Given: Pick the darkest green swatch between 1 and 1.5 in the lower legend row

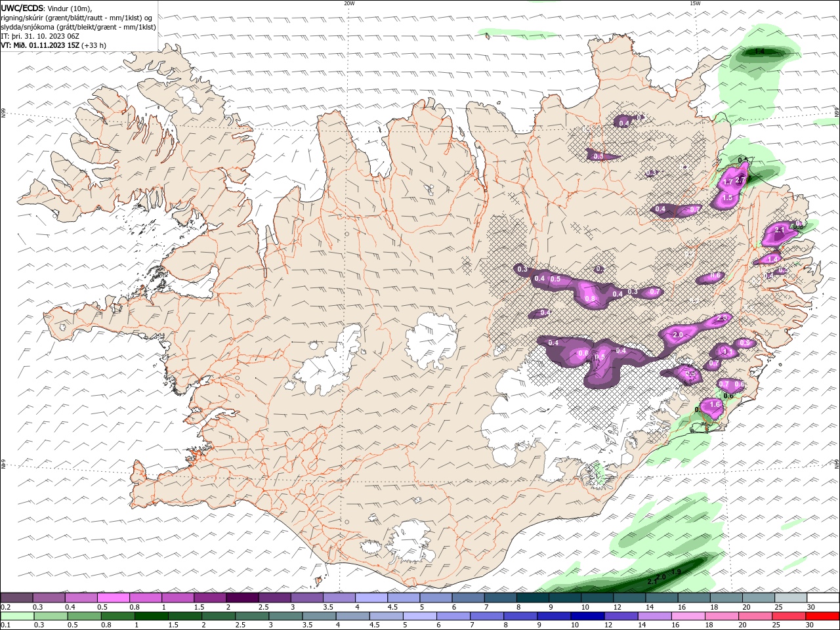Looking at the screenshot, I should point(152,616).
